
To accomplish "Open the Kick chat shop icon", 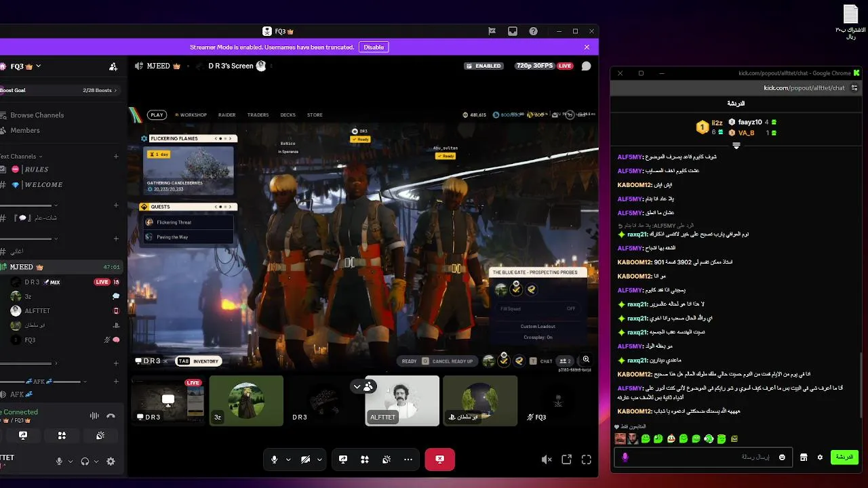I will click(804, 457).
